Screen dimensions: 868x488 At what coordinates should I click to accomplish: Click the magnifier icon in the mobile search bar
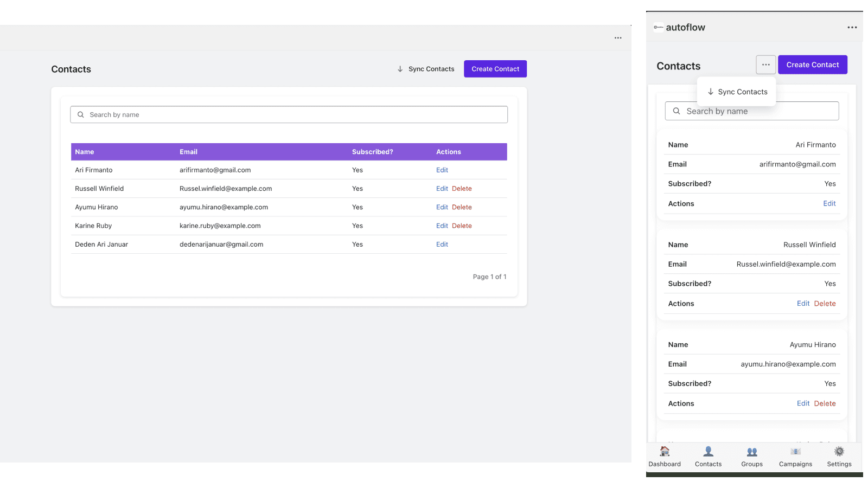676,111
